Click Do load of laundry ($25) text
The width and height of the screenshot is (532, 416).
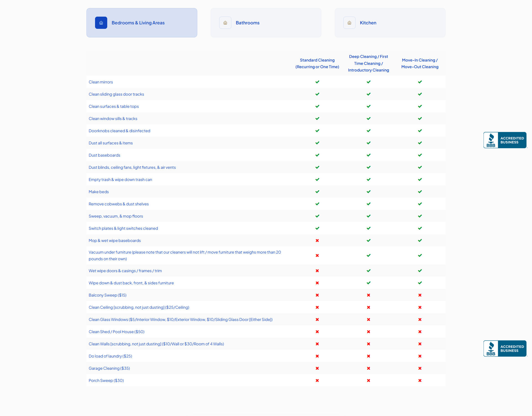[110, 356]
